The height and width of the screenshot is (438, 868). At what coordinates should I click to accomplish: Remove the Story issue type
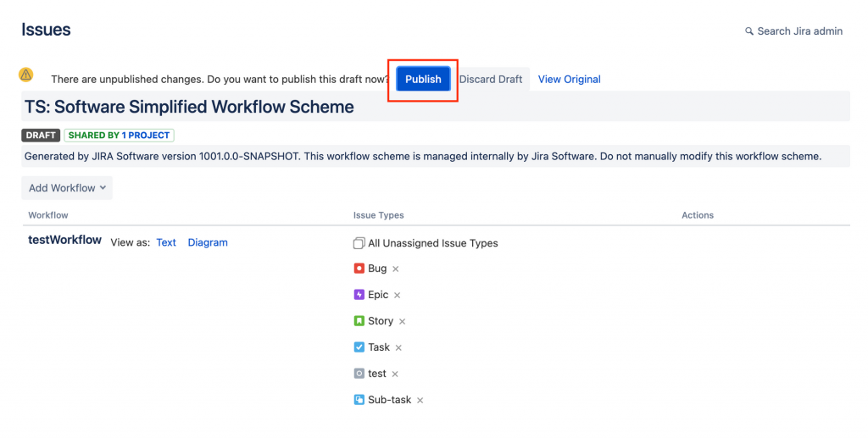point(403,321)
